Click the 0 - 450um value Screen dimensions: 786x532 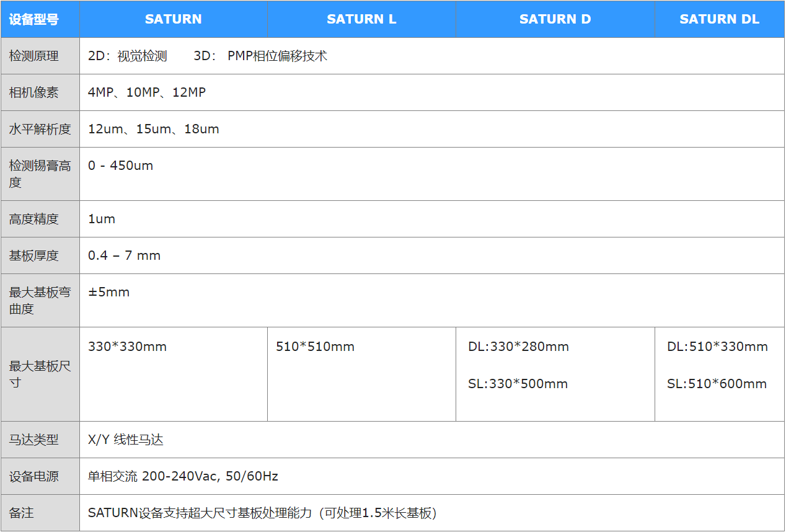pos(120,166)
